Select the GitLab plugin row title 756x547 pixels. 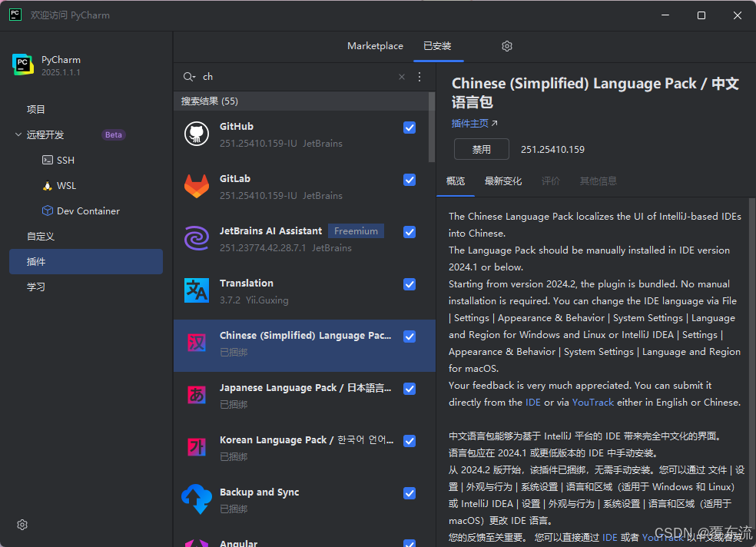point(235,178)
